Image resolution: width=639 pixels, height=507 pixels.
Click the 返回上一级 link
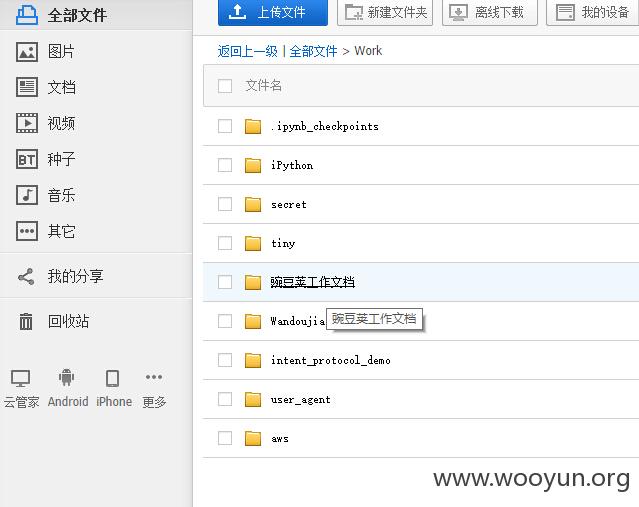pyautogui.click(x=247, y=51)
